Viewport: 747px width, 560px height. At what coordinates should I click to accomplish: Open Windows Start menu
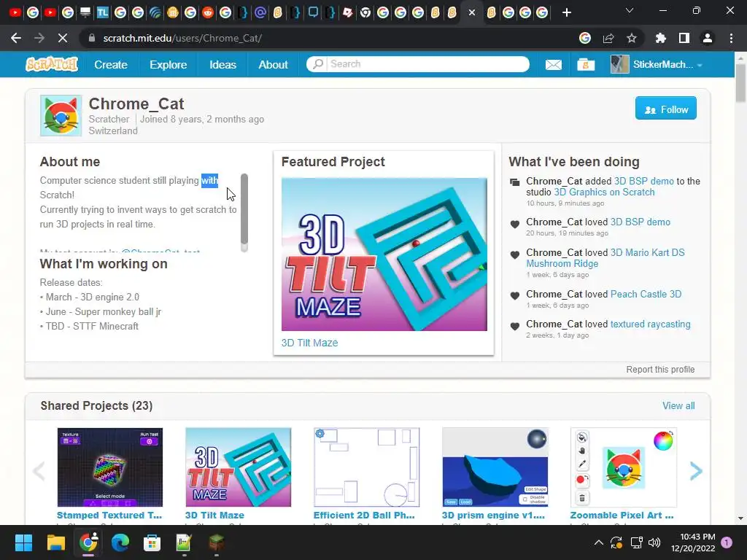tap(23, 542)
